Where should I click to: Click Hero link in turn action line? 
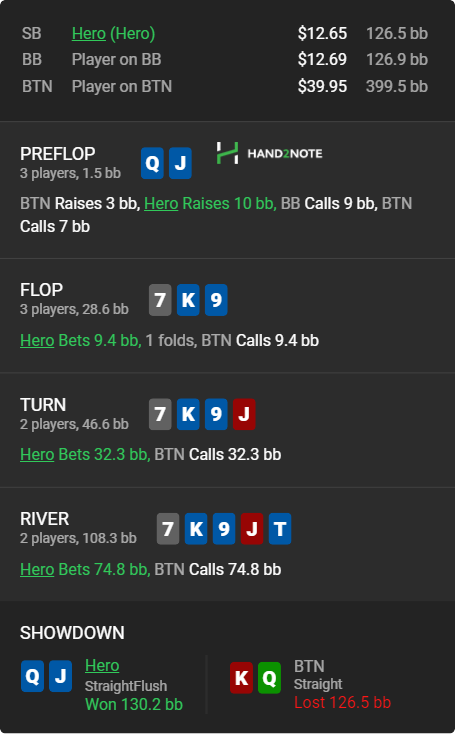[x=37, y=454]
